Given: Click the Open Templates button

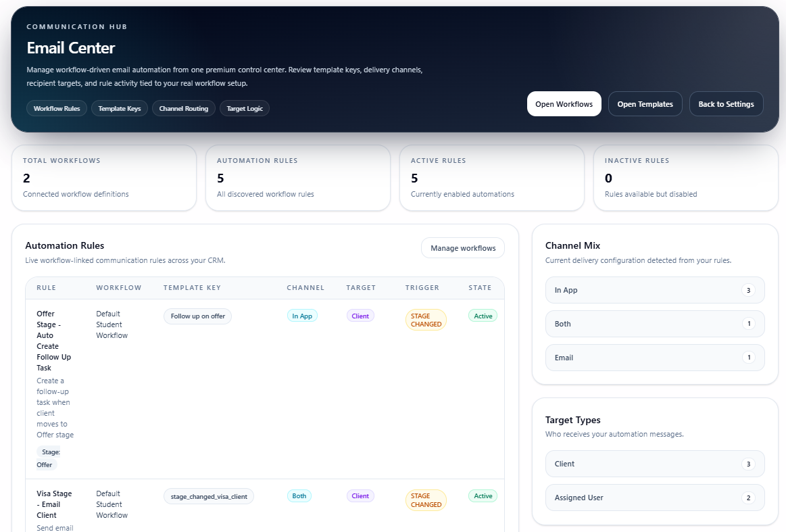Looking at the screenshot, I should click(x=645, y=104).
